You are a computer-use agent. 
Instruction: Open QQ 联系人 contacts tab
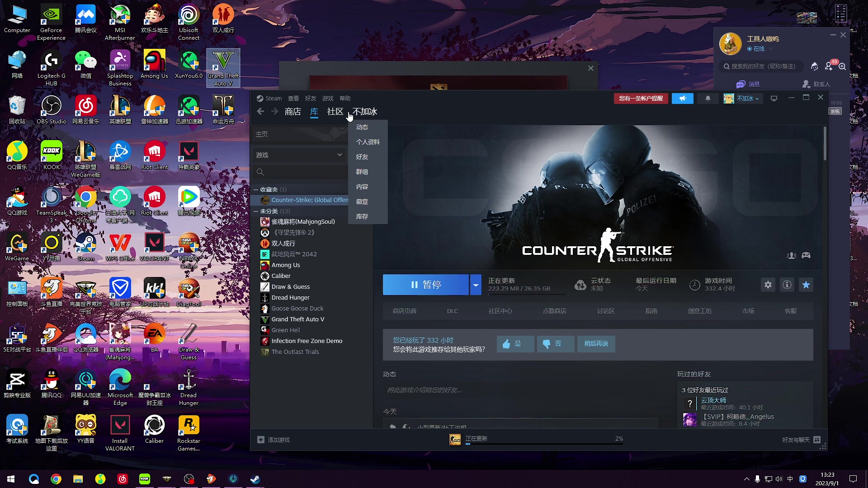[817, 84]
